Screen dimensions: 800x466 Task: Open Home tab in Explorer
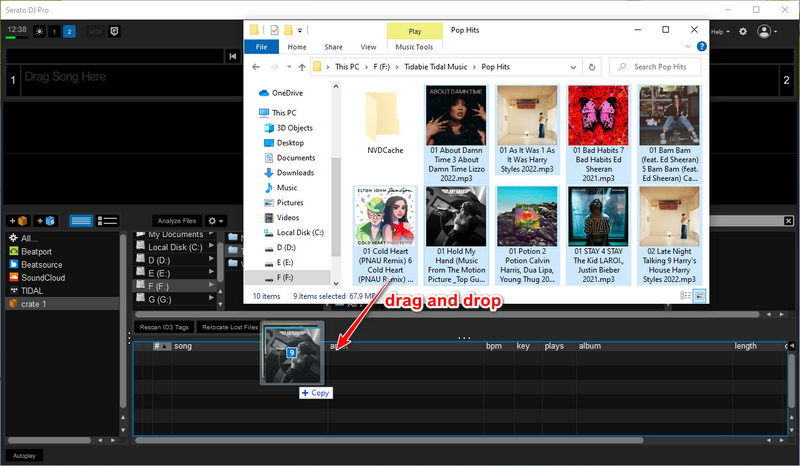tap(297, 47)
